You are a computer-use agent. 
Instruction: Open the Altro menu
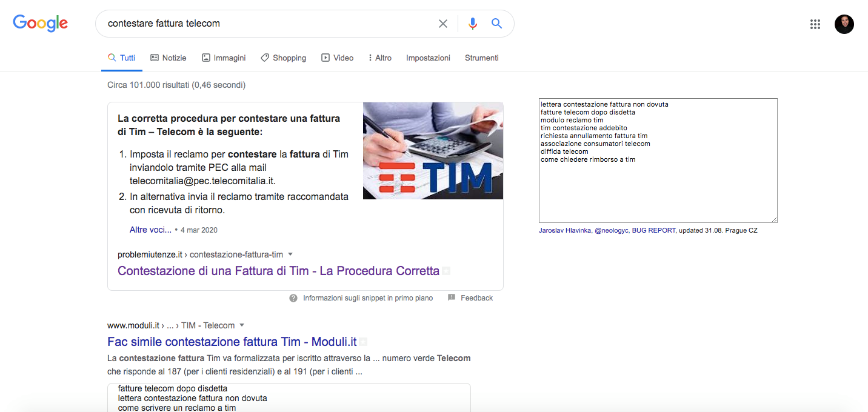pos(380,58)
